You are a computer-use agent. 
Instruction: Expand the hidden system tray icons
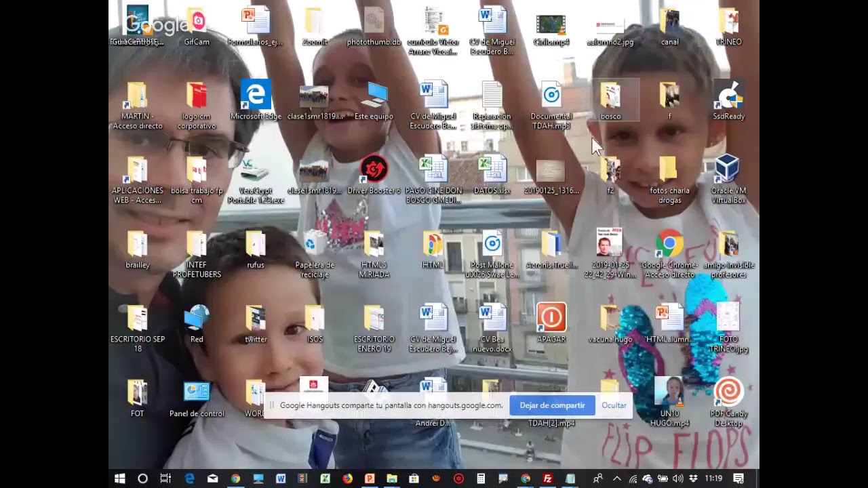tap(617, 479)
